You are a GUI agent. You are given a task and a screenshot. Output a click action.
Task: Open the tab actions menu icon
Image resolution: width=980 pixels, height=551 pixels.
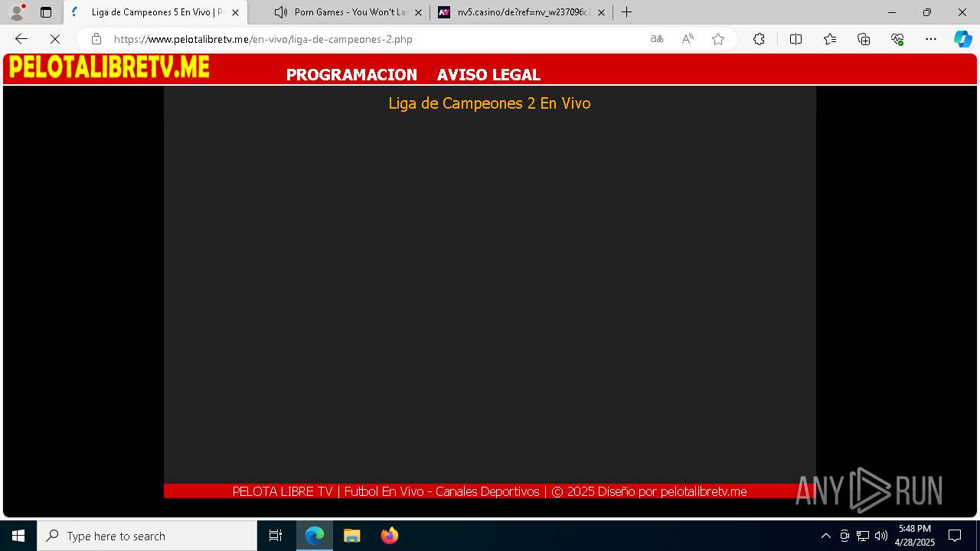point(46,12)
